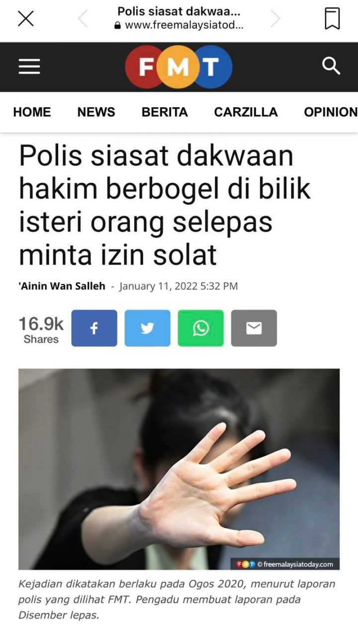Switch to the BERITA tab

165,112
